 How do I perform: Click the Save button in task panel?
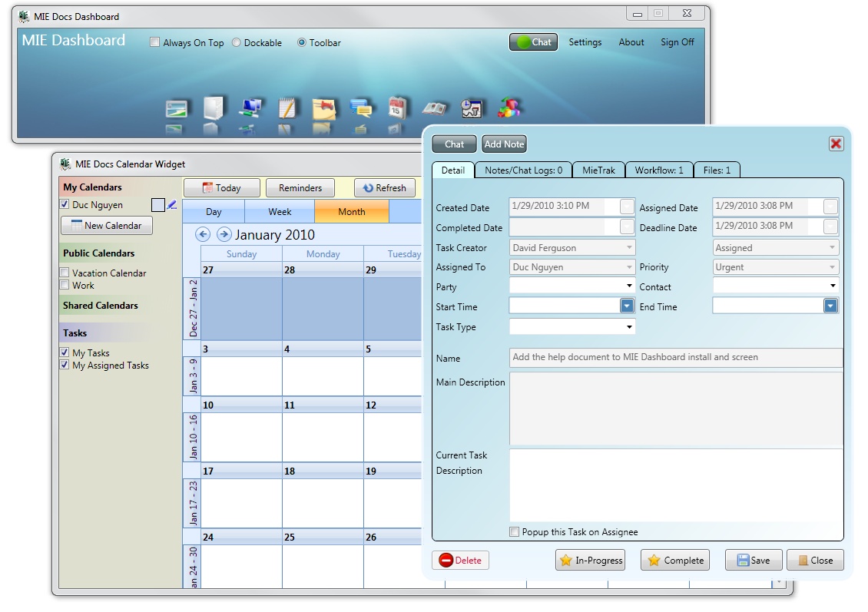click(x=754, y=560)
